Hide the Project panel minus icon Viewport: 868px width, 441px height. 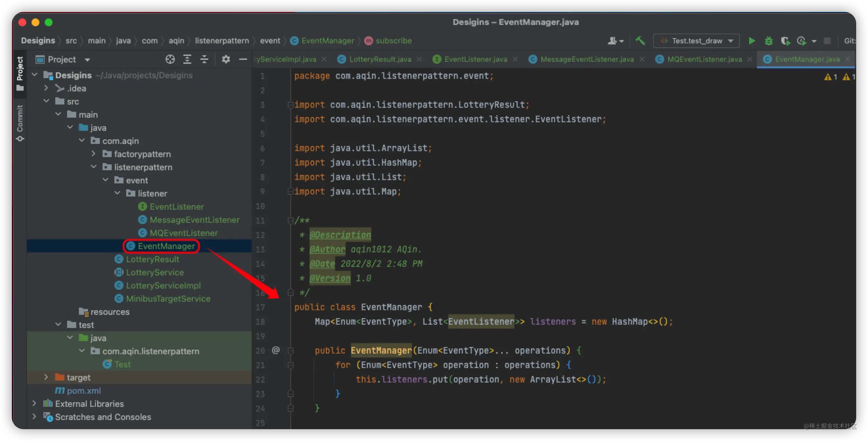point(243,59)
